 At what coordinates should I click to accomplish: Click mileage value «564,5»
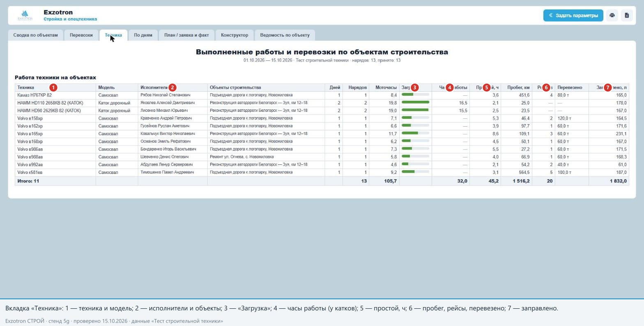coord(524,173)
